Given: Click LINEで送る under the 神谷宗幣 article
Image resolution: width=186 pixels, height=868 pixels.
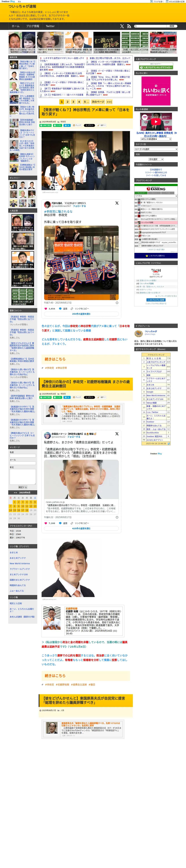Looking at the screenshot, I should (46, 125).
